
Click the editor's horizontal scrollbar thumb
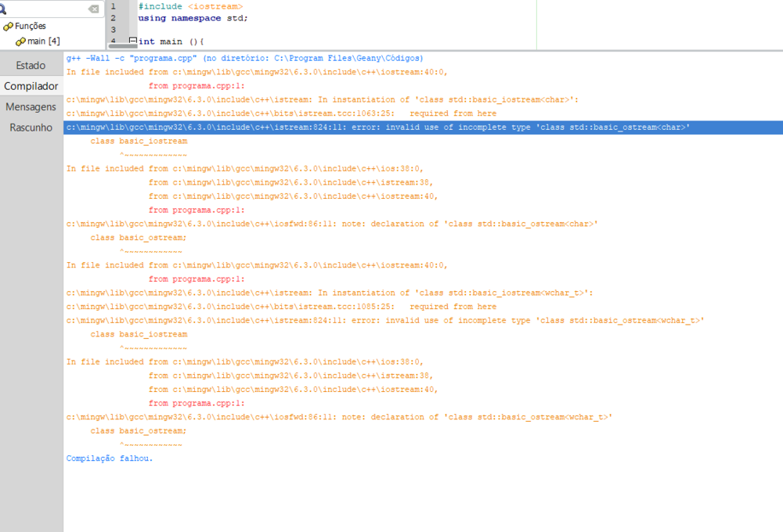point(122,46)
